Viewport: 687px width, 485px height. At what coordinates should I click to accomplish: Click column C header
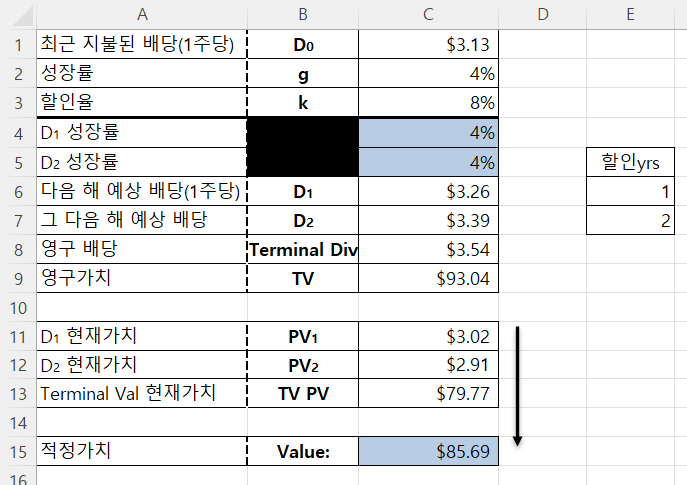428,14
